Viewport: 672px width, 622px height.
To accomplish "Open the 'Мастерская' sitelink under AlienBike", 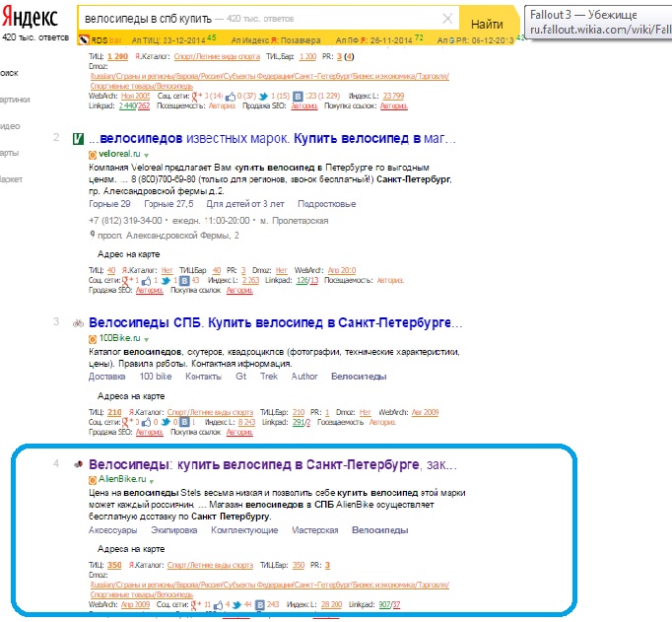I will pos(315,530).
